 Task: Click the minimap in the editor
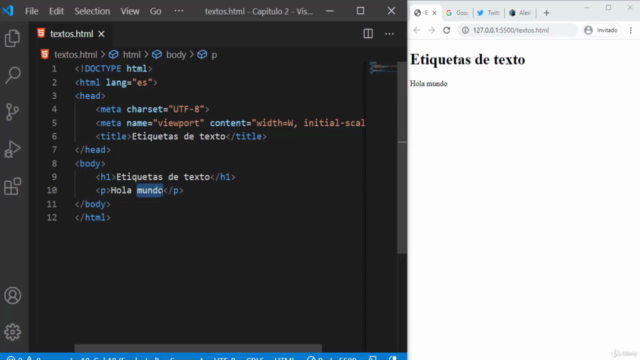click(383, 68)
